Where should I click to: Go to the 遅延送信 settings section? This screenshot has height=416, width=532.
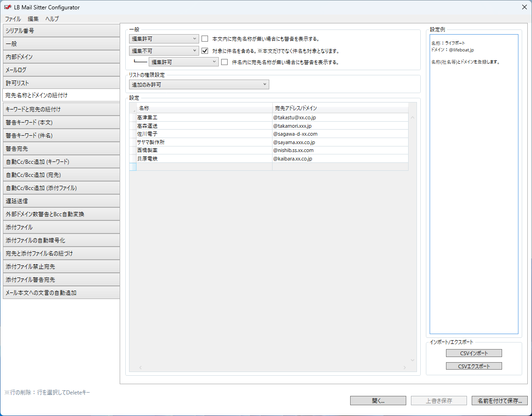60,201
